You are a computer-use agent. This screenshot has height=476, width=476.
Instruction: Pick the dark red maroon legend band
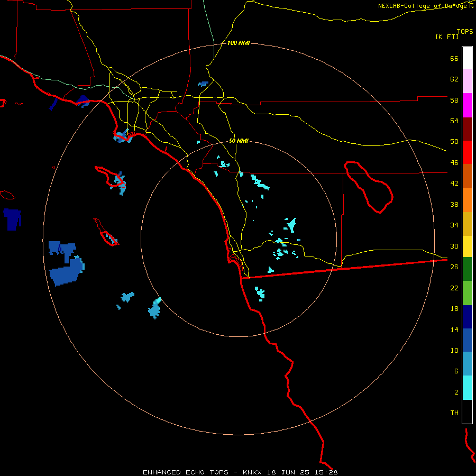pos(467,130)
